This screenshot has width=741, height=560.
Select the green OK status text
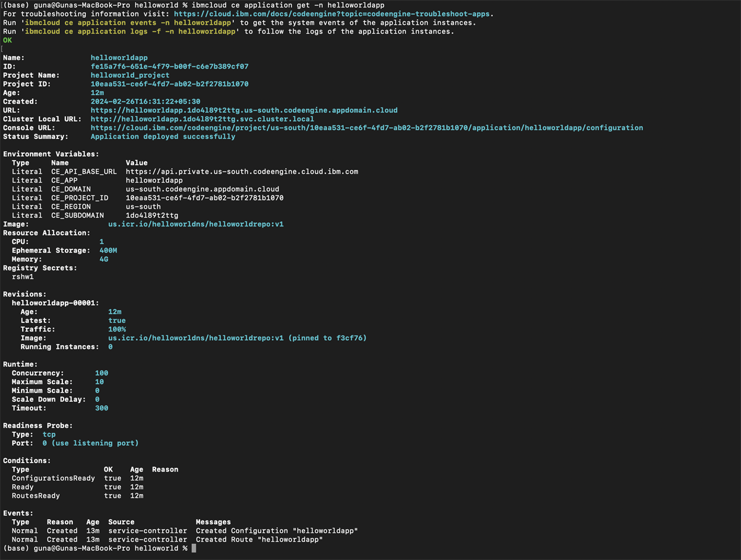point(7,40)
